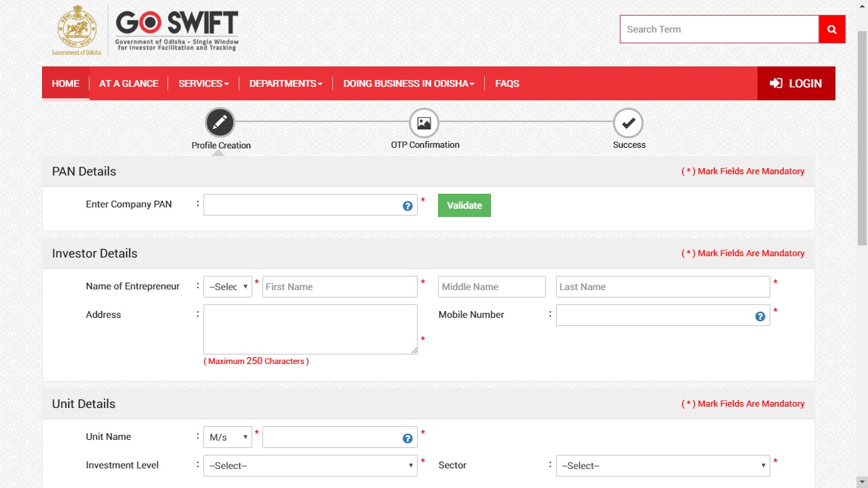The width and height of the screenshot is (868, 488).
Task: Click the page vertical scrollbar
Action: pos(862,136)
